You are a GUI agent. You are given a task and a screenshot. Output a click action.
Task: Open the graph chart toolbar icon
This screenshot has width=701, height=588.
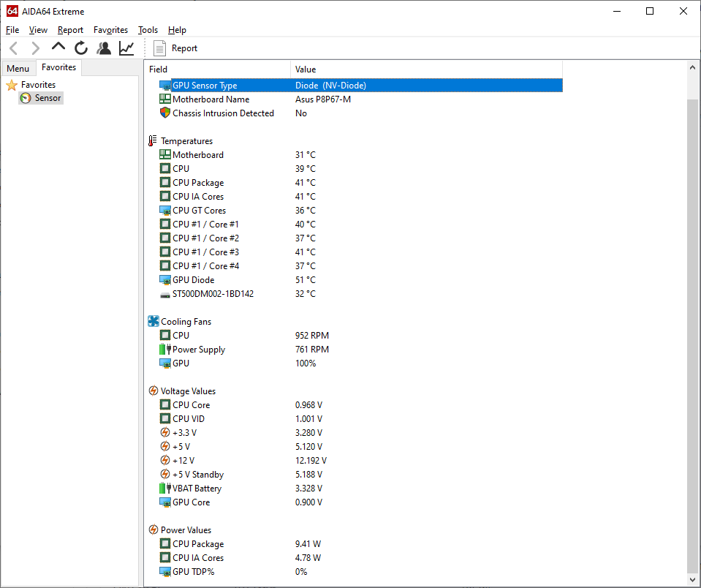pyautogui.click(x=126, y=48)
